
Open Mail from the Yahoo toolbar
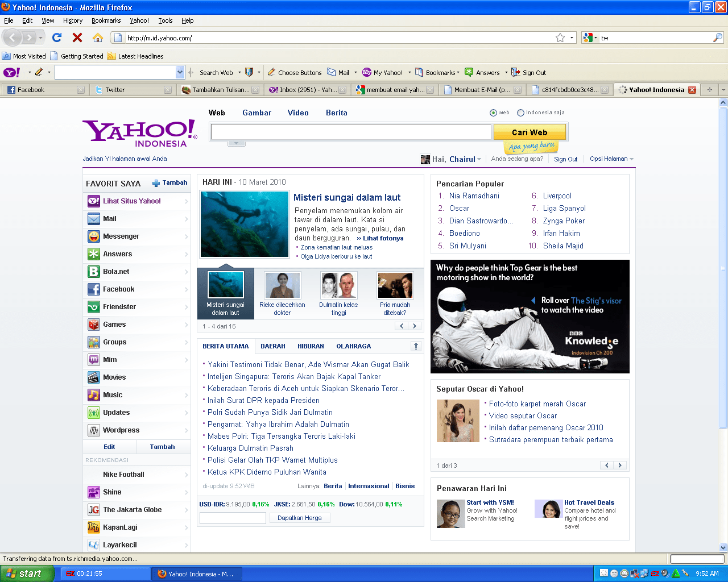[x=338, y=73]
